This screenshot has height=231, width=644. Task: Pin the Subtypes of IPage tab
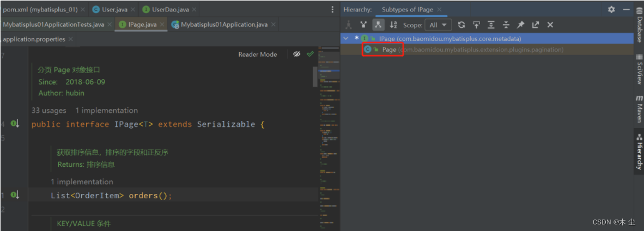(520, 25)
